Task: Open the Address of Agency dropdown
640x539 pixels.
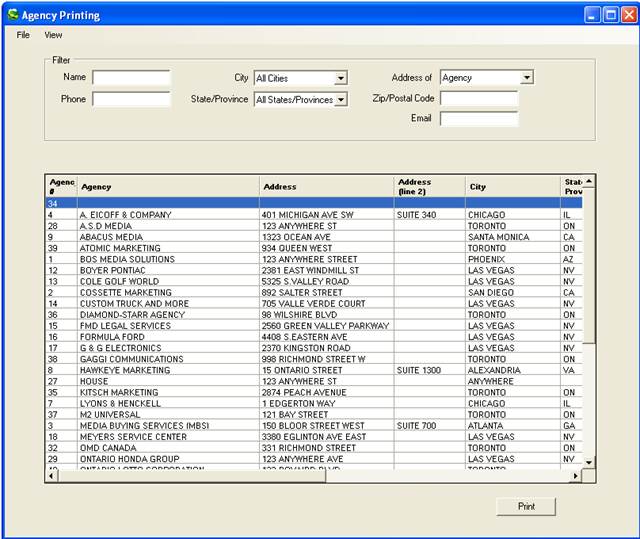Action: 527,78
